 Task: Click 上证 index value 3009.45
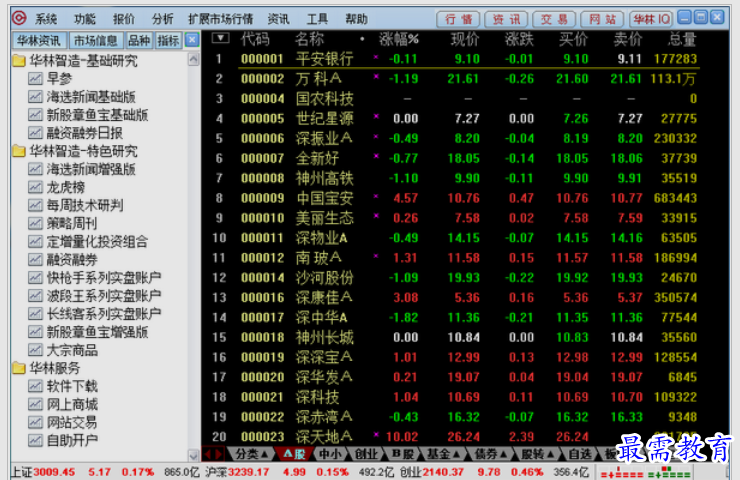54,472
